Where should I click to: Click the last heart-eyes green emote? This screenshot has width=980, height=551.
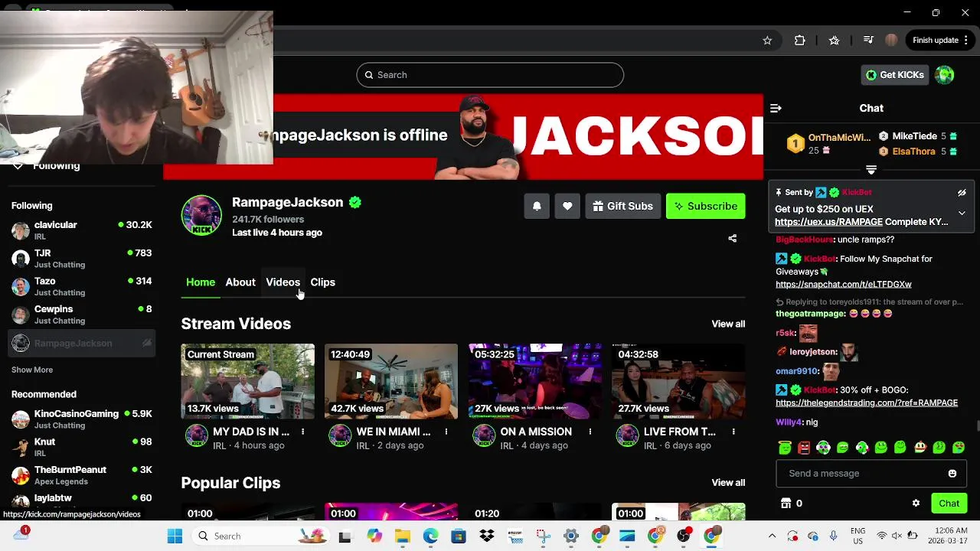(x=959, y=448)
